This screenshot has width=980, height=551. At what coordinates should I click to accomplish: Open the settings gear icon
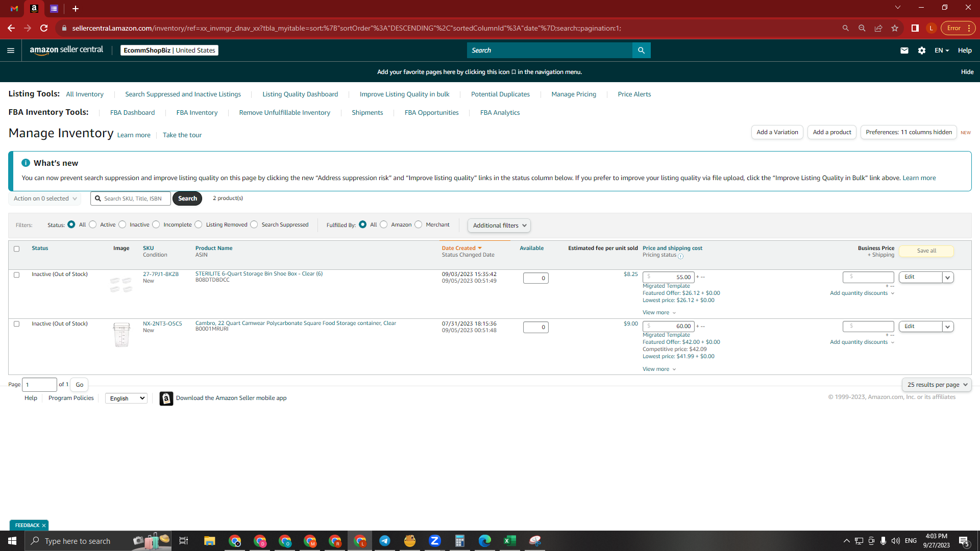click(x=922, y=51)
